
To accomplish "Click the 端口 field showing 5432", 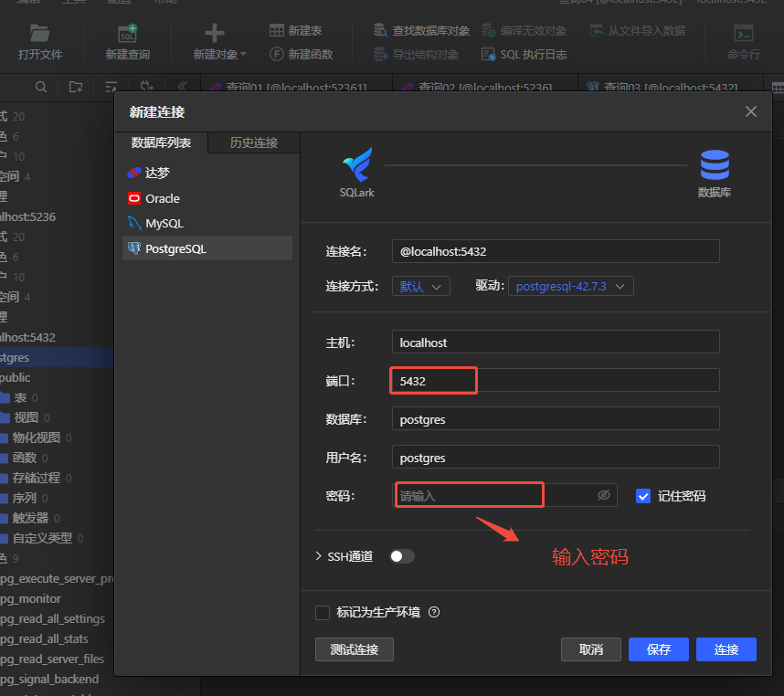I will [x=556, y=381].
